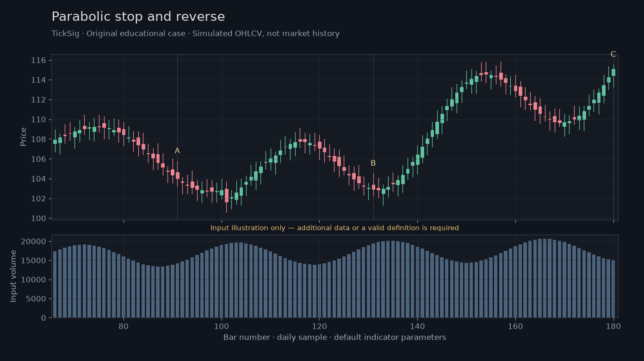Click price axis tick 104
The image size is (644, 361).
(38, 179)
